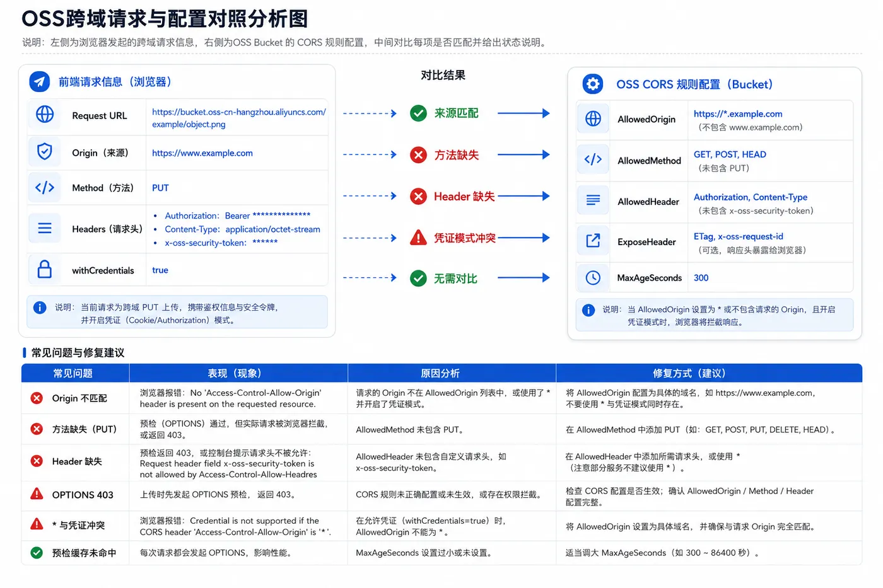Click the page title OSS跨域请求与配置对照分析图
Image resolution: width=883 pixels, height=588 pixels.
[165, 18]
